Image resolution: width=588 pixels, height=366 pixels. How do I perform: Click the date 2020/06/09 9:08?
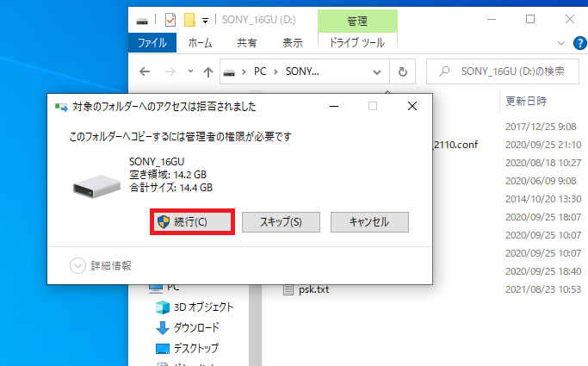[541, 181]
